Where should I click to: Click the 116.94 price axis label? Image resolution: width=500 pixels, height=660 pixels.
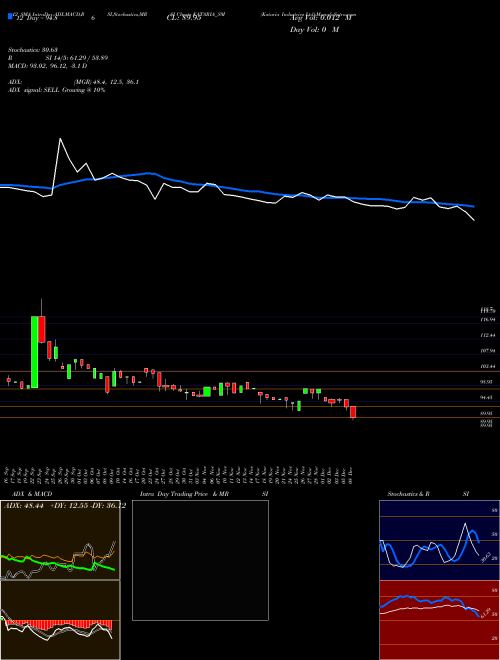click(x=488, y=319)
